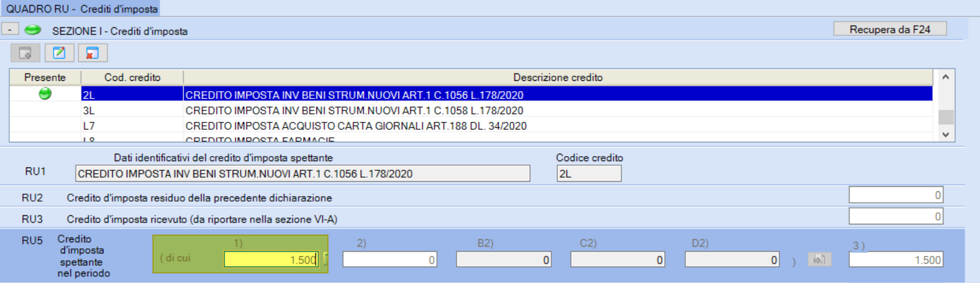Click the add new credit record icon
The height and width of the screenshot is (283, 980).
coord(25,53)
